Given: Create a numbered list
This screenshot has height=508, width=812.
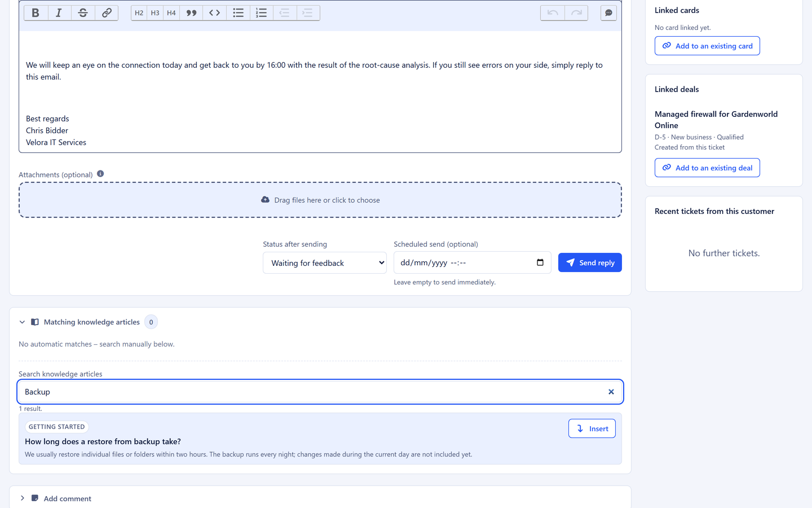Looking at the screenshot, I should (x=261, y=13).
